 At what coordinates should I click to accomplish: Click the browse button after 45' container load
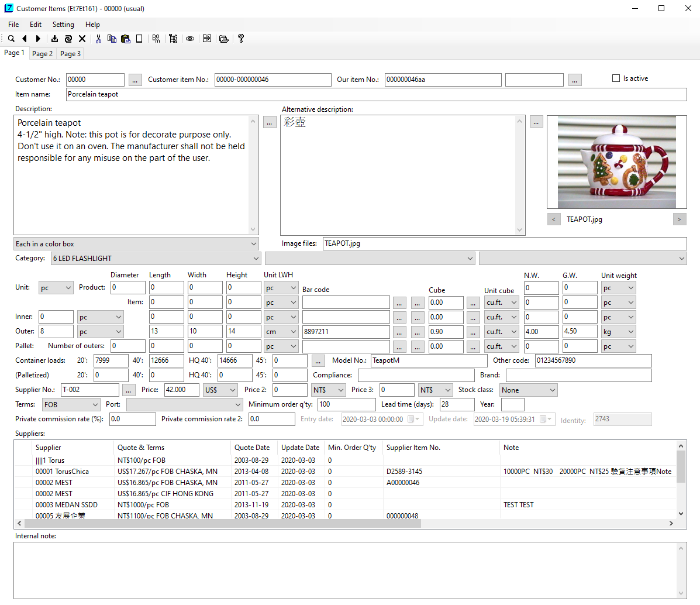coord(318,360)
